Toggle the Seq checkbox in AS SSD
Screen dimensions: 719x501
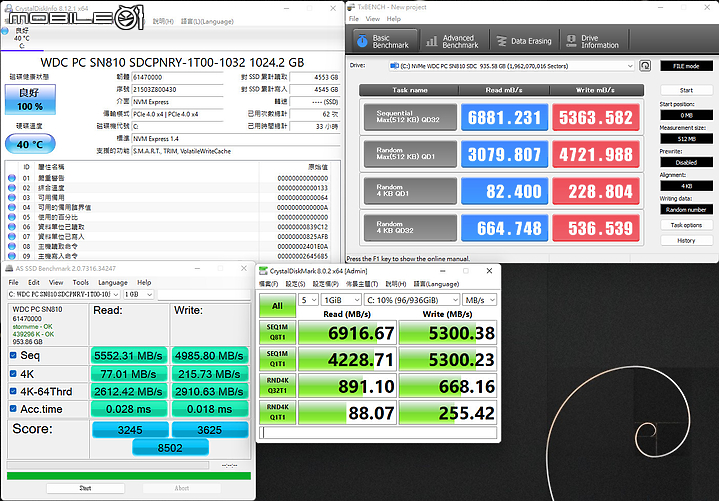pos(13,355)
